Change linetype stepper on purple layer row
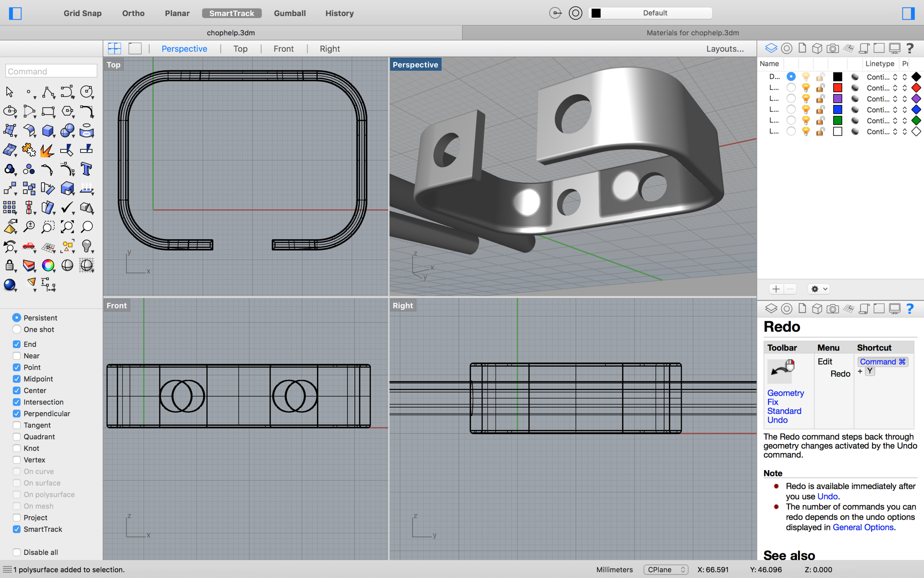This screenshot has height=578, width=924. click(x=895, y=99)
